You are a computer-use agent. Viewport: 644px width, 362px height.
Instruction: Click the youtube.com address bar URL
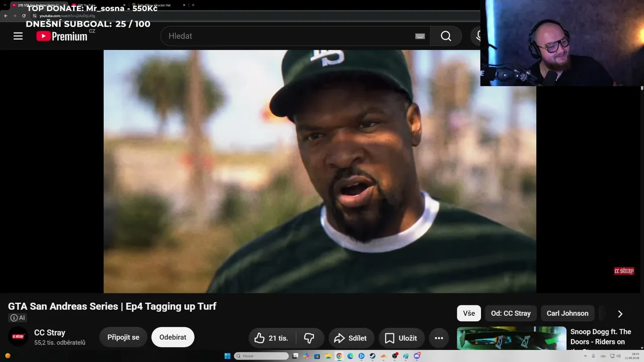(67, 16)
